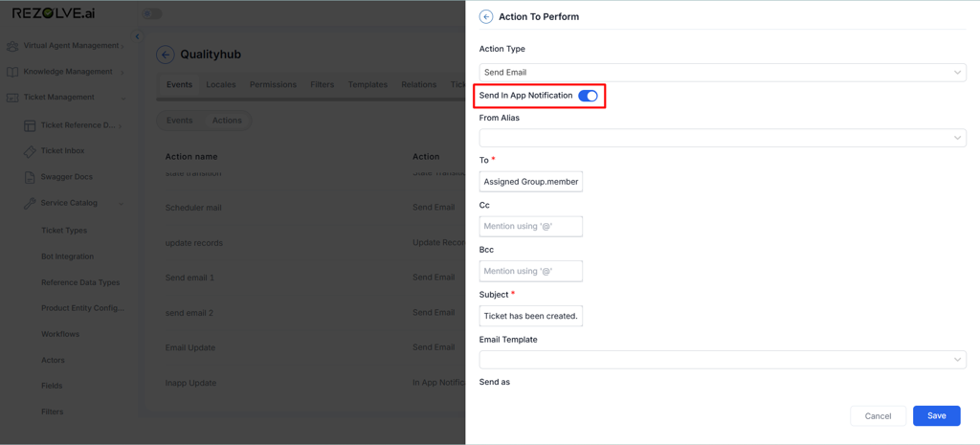The height and width of the screenshot is (445, 980).
Task: Select the Send email 1 action row
Action: 311,278
